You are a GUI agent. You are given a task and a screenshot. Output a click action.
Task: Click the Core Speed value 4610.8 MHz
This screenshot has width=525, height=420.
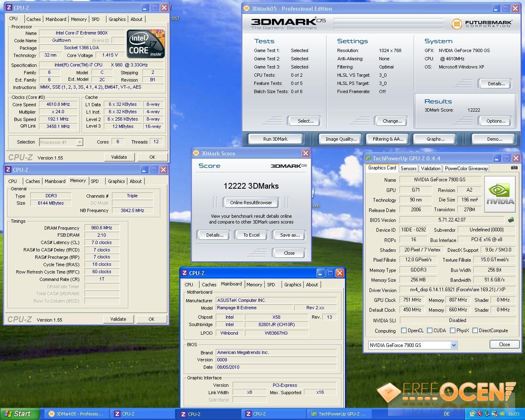(58, 105)
